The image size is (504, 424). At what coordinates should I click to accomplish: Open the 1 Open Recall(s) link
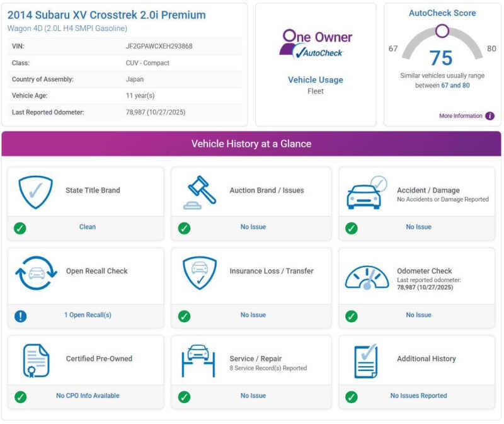click(88, 315)
